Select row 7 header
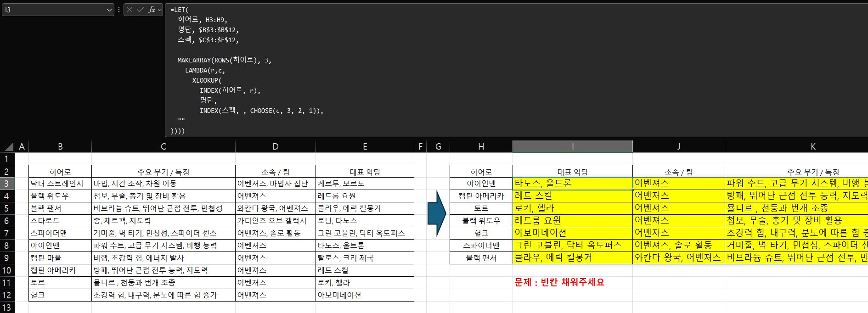Image resolution: width=868 pixels, height=313 pixels. tap(7, 233)
